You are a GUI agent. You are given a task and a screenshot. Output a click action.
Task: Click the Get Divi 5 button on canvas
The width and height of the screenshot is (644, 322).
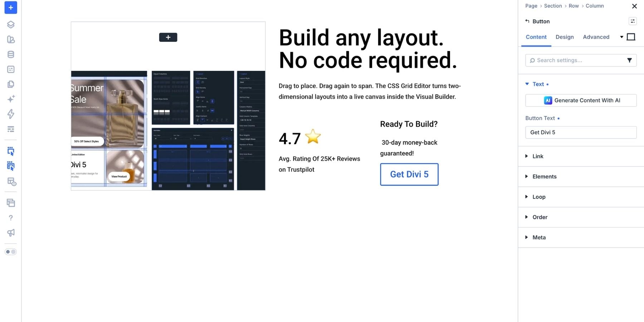pos(409,174)
